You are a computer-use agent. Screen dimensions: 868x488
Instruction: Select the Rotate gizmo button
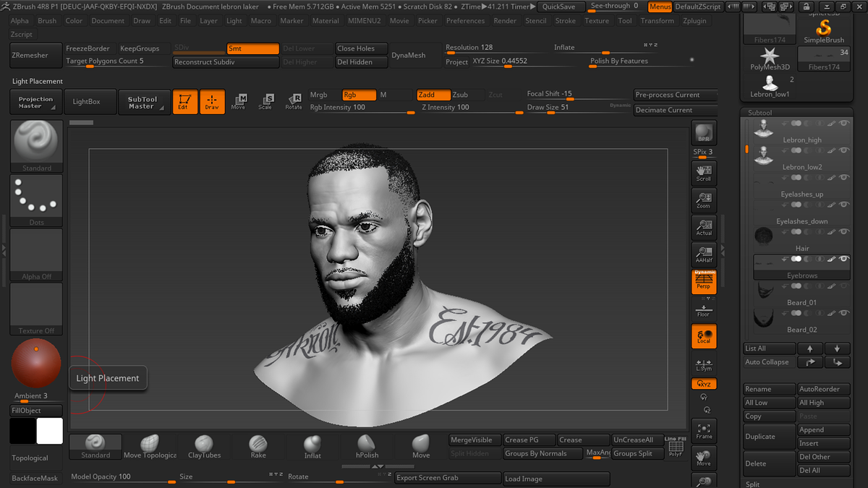294,102
